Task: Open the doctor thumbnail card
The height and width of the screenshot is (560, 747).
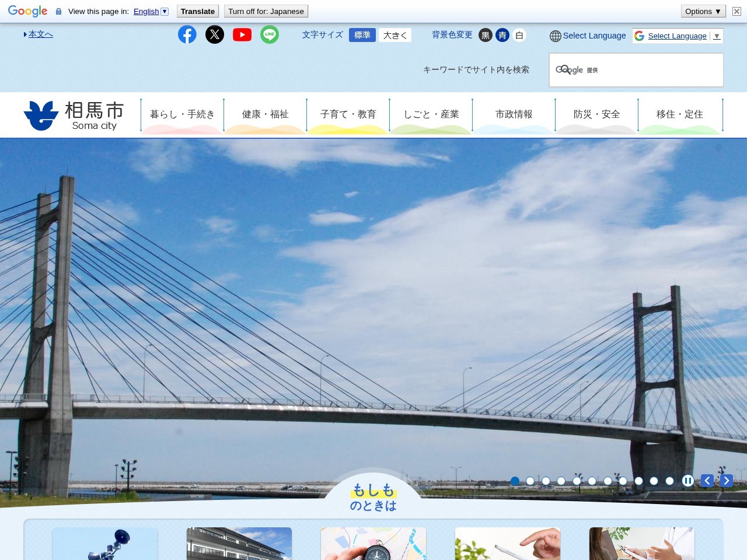Action: (x=642, y=544)
